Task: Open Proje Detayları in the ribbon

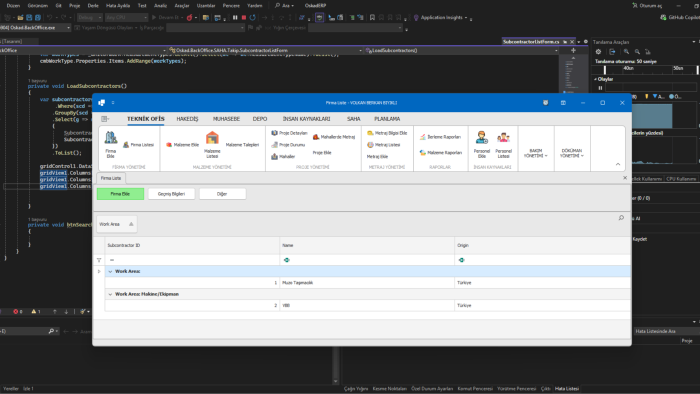Action: (289, 133)
